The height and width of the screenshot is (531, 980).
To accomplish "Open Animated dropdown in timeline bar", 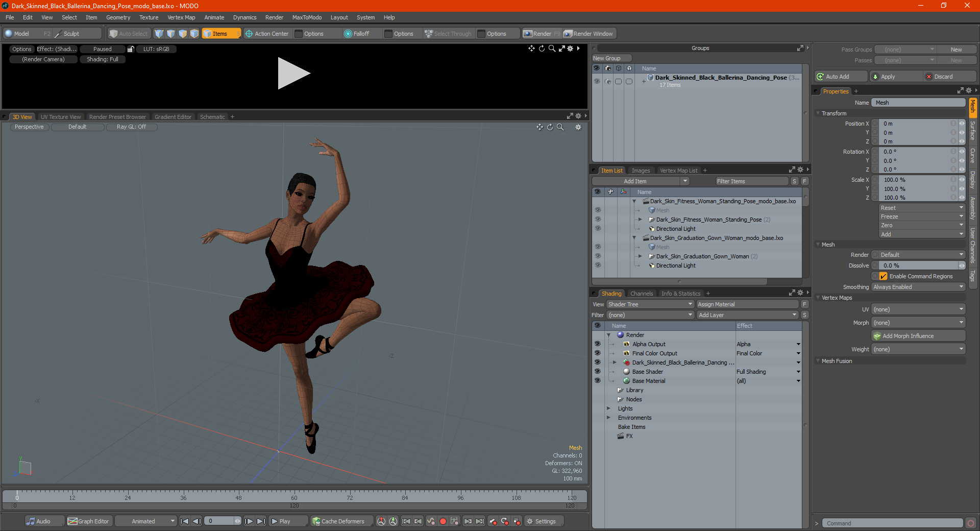I will pos(146,521).
